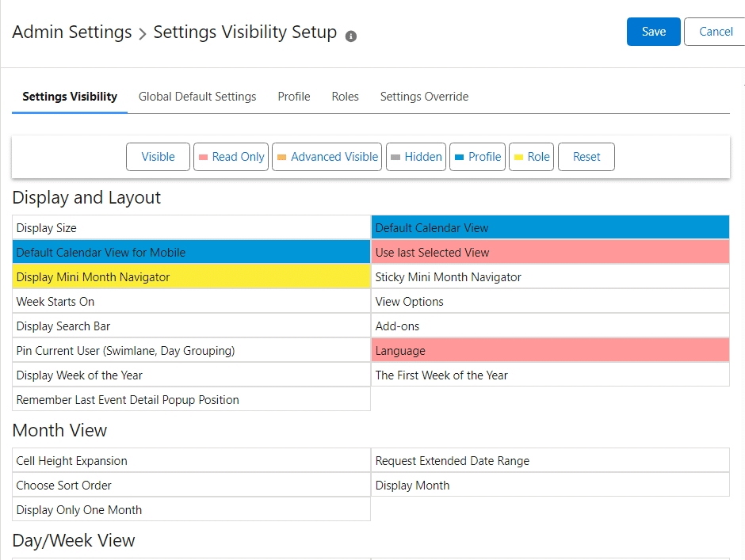Click the info icon beside page title
745x560 pixels.
pyautogui.click(x=351, y=36)
